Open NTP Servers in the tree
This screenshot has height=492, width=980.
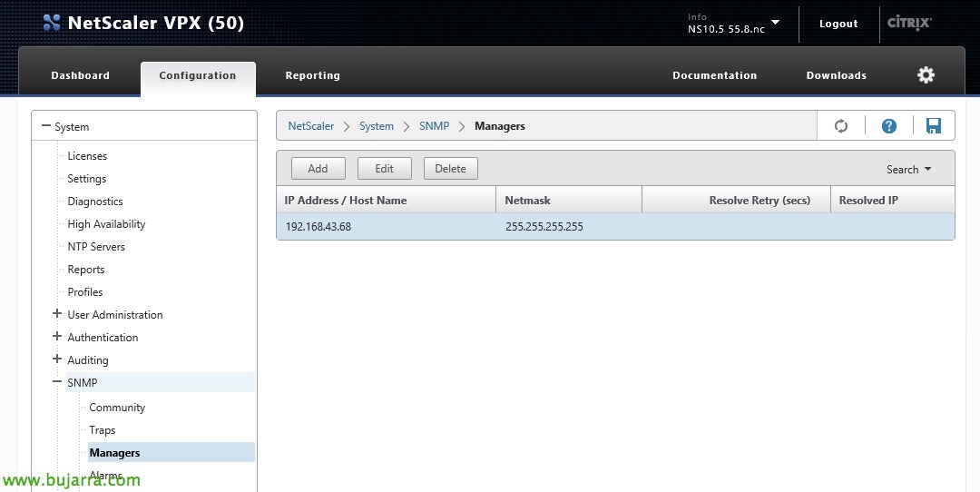96,246
